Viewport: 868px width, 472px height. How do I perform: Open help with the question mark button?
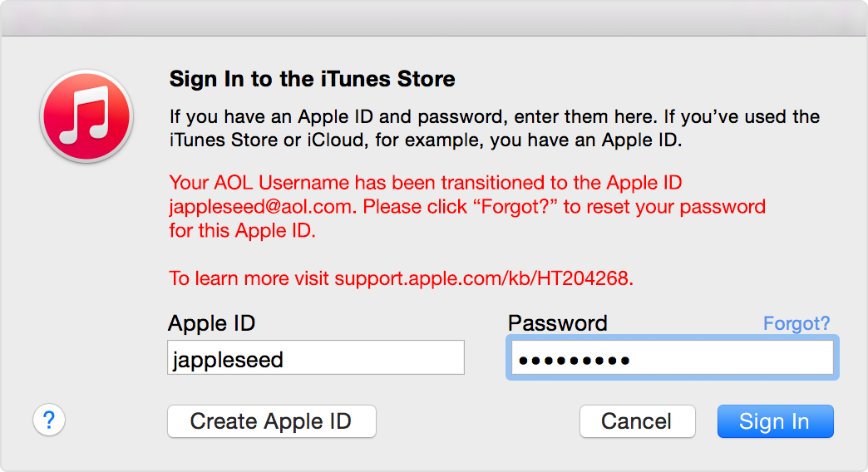coord(49,420)
